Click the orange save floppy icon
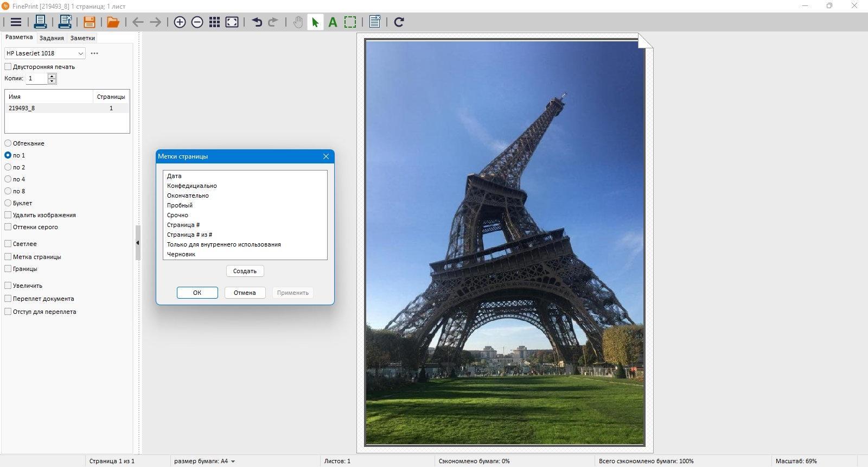Screen dimensions: 868x467 coord(90,22)
